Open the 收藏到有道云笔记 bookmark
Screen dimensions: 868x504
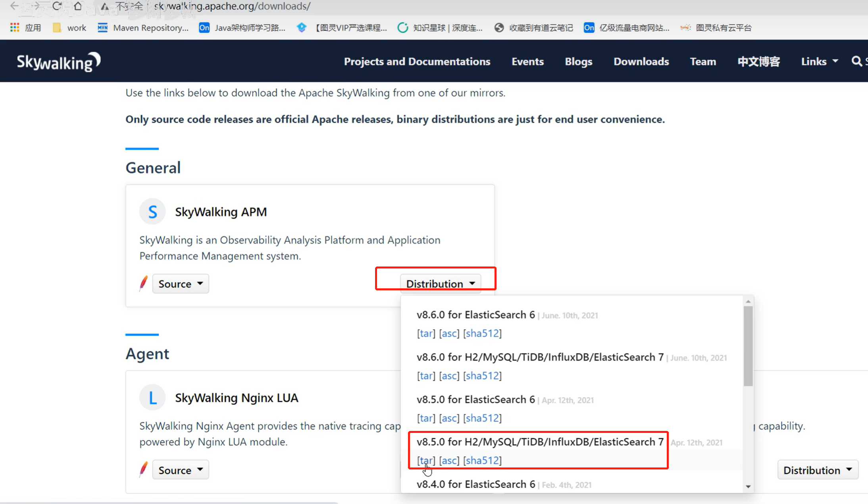(533, 28)
